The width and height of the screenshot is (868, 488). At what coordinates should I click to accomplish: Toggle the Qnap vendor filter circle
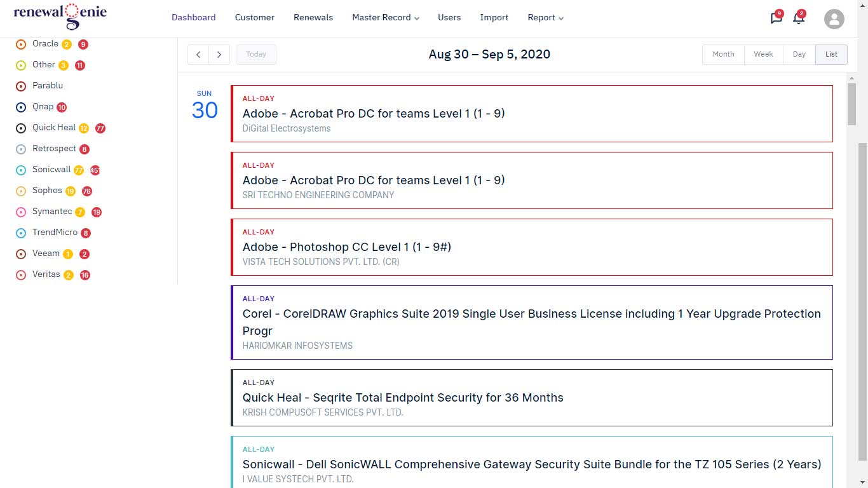21,107
